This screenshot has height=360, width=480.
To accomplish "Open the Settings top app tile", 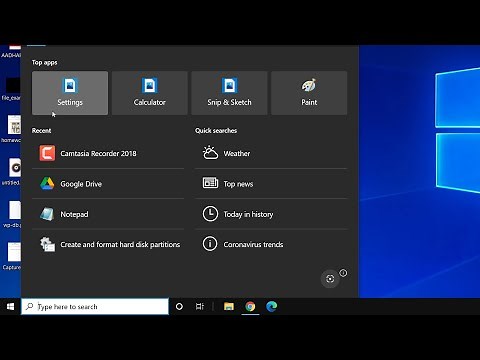I will coord(70,93).
